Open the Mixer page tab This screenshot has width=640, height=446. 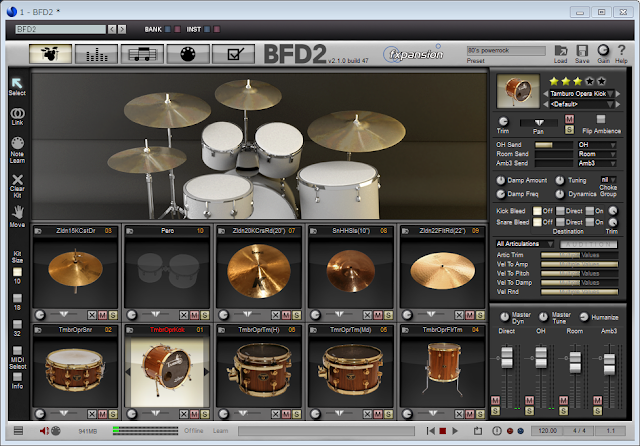pyautogui.click(x=96, y=53)
